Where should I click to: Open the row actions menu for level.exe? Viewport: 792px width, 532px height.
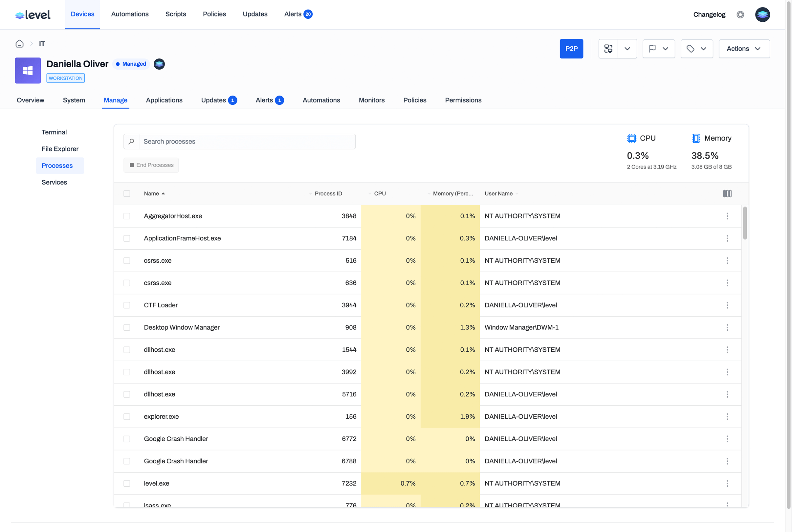point(727,483)
